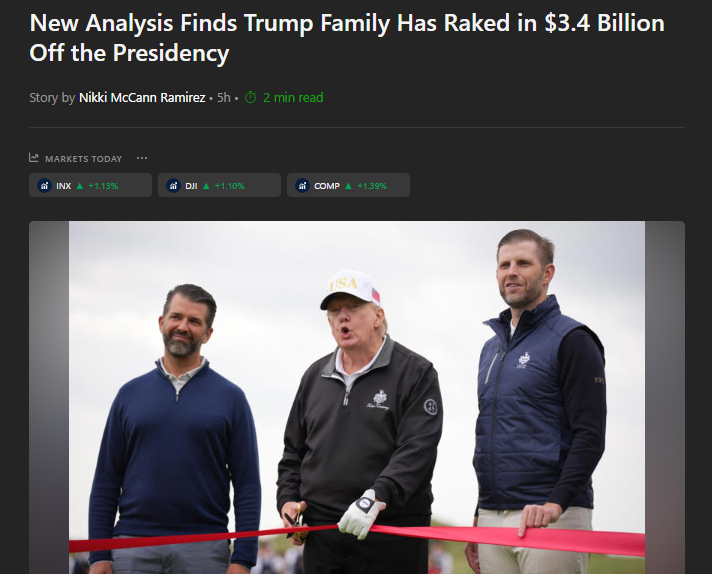
Task: Click the DJI +1.10% percentage change
Action: pyautogui.click(x=229, y=186)
